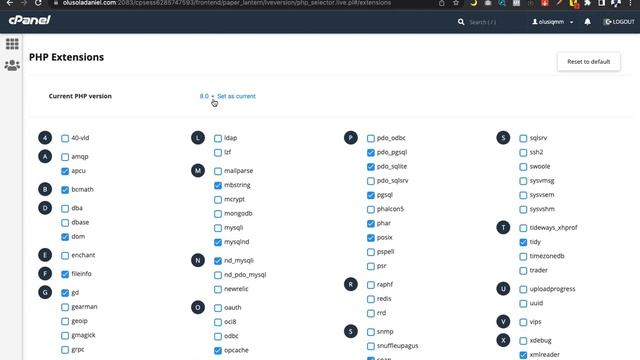Uncheck the posix extension
The height and width of the screenshot is (360, 640).
pos(371,238)
